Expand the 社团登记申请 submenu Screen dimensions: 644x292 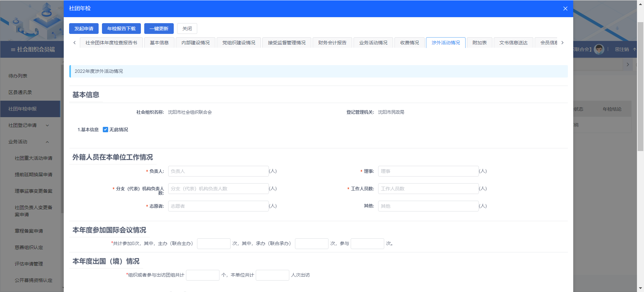(47, 125)
